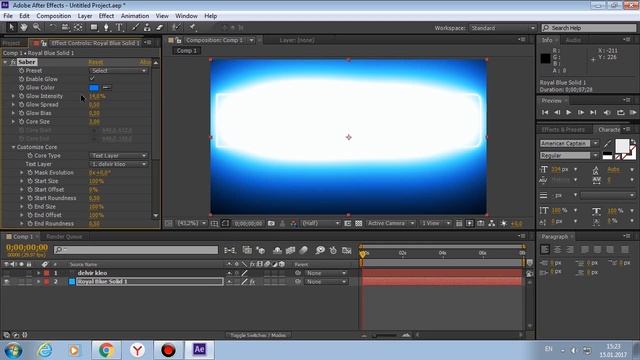Click the Saber Reset link
Image resolution: width=640 pixels, height=360 pixels.
coord(96,62)
